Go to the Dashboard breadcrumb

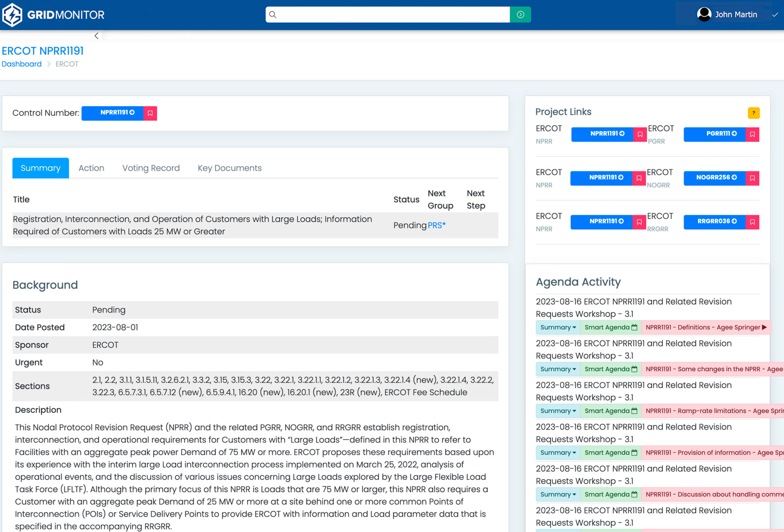coord(22,64)
